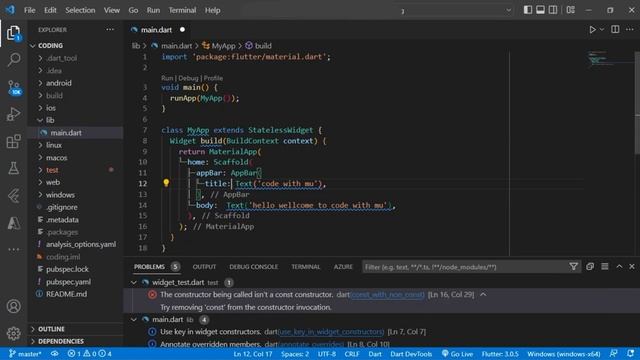Open the Help menu

212,10
